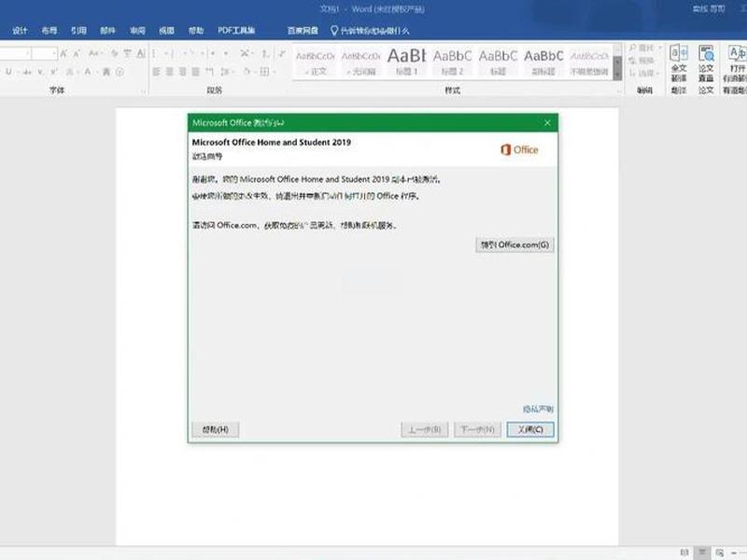
Task: Open the Line Spacing options
Action: [x=225, y=72]
